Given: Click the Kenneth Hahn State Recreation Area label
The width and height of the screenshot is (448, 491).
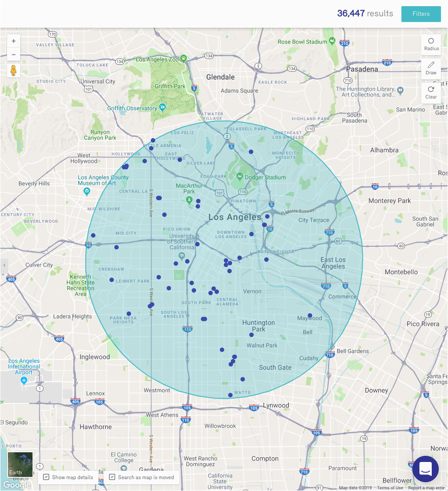Looking at the screenshot, I should click(x=80, y=285).
